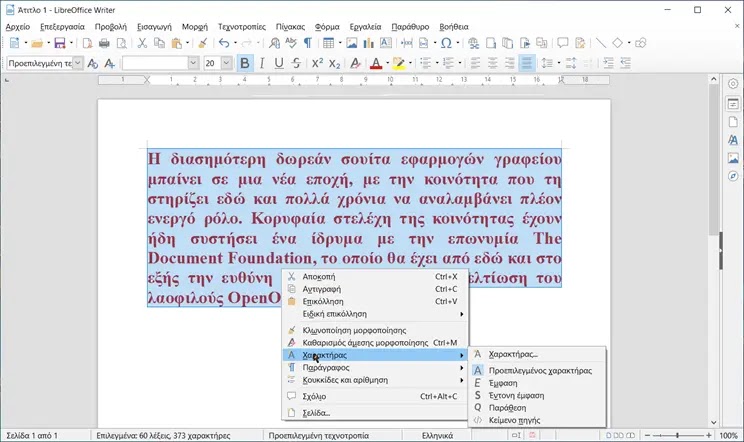Insert special character Omega icon
Screen dimensions: 744x442
pos(446,43)
